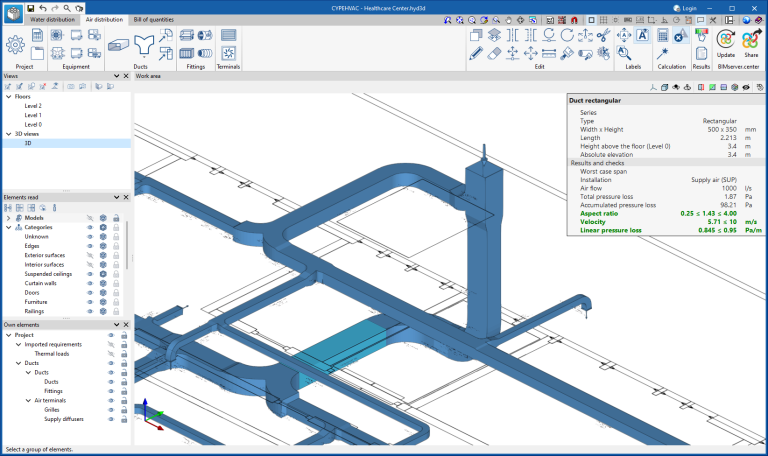Switch to the Water distribution tab
This screenshot has width=768, height=456.
(x=52, y=20)
